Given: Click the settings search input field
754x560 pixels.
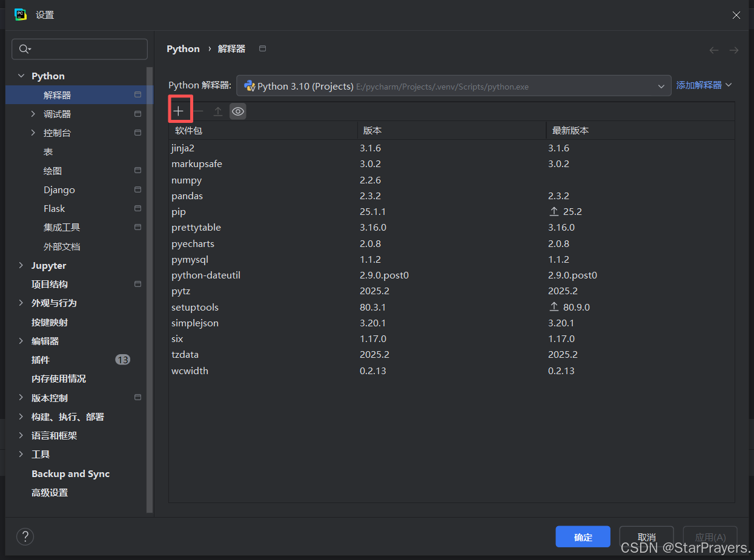Looking at the screenshot, I should point(79,49).
